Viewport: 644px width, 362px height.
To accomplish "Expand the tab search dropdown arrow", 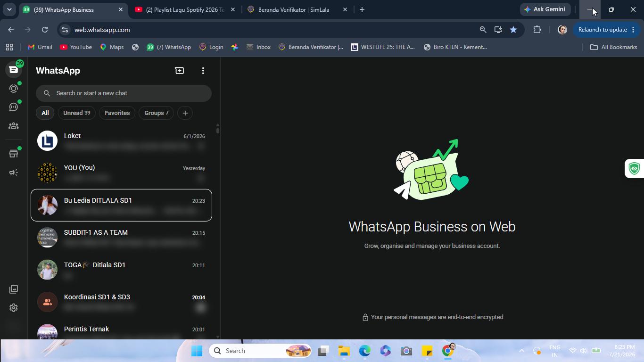I will [9, 9].
